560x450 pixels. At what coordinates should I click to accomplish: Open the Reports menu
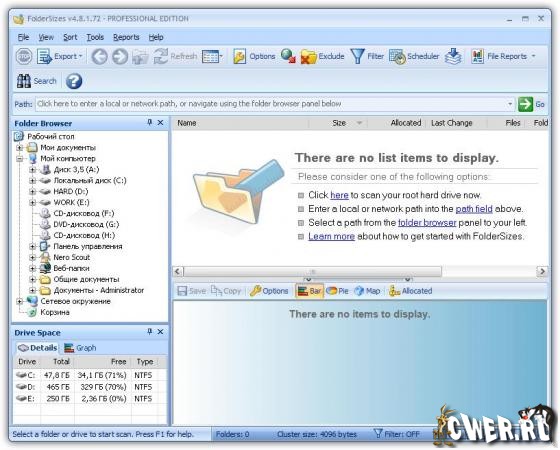tap(126, 37)
